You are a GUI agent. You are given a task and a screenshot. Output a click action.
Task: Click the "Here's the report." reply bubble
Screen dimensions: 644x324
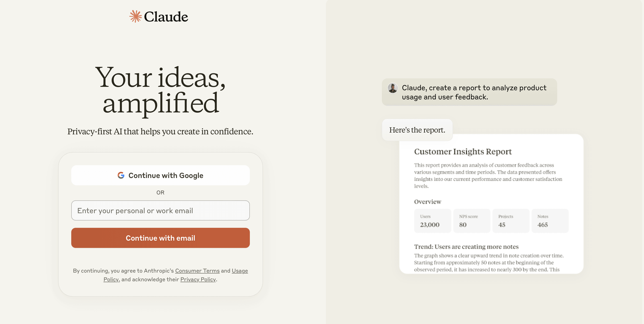[417, 130]
